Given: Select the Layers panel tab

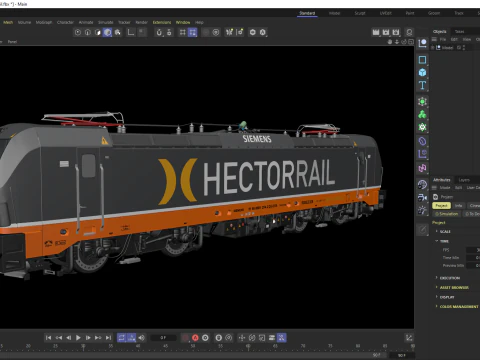Looking at the screenshot, I should click(464, 180).
